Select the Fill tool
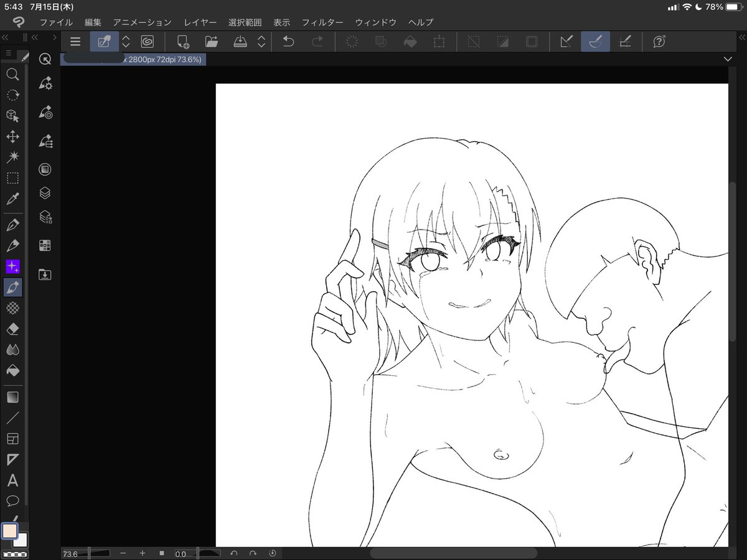Screen dimensions: 747x560 pyautogui.click(x=12, y=370)
